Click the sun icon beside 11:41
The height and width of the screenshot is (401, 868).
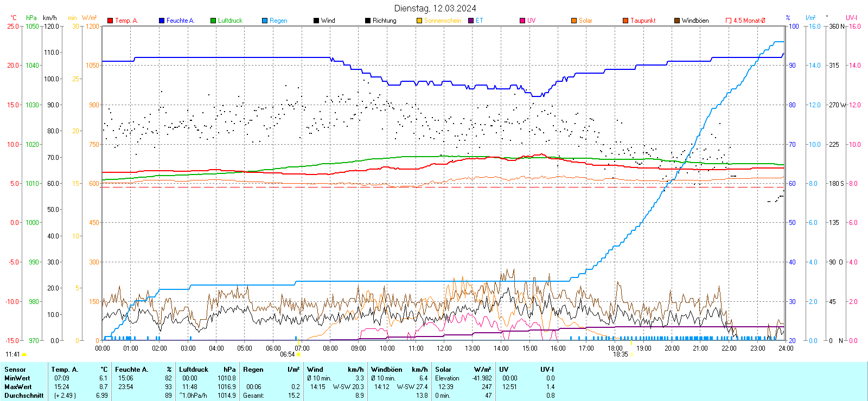(x=24, y=354)
